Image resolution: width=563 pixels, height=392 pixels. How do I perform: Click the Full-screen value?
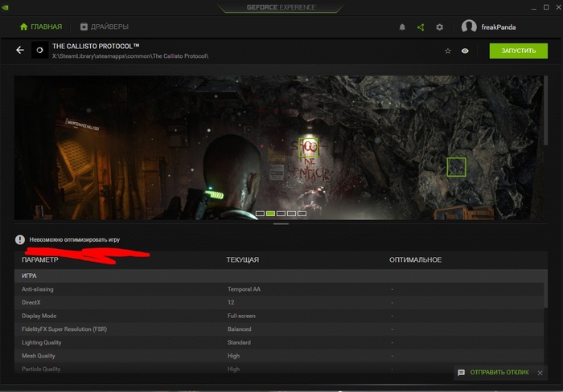pyautogui.click(x=241, y=316)
